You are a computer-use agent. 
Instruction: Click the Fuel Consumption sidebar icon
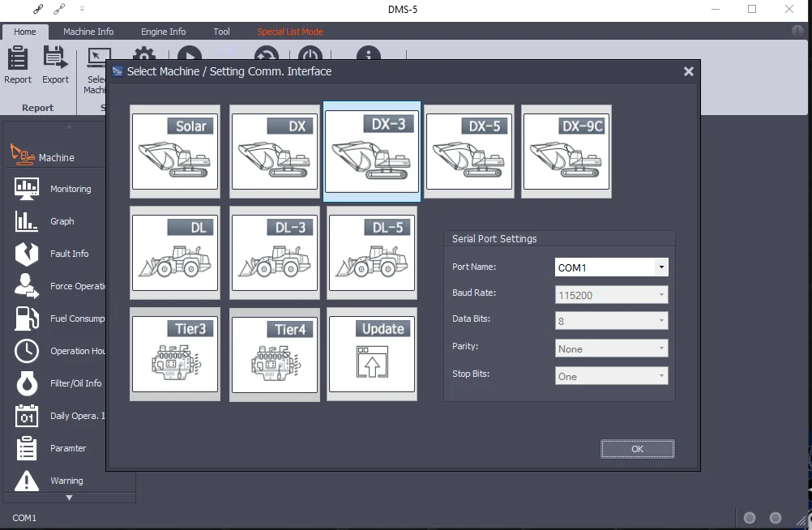click(x=27, y=318)
